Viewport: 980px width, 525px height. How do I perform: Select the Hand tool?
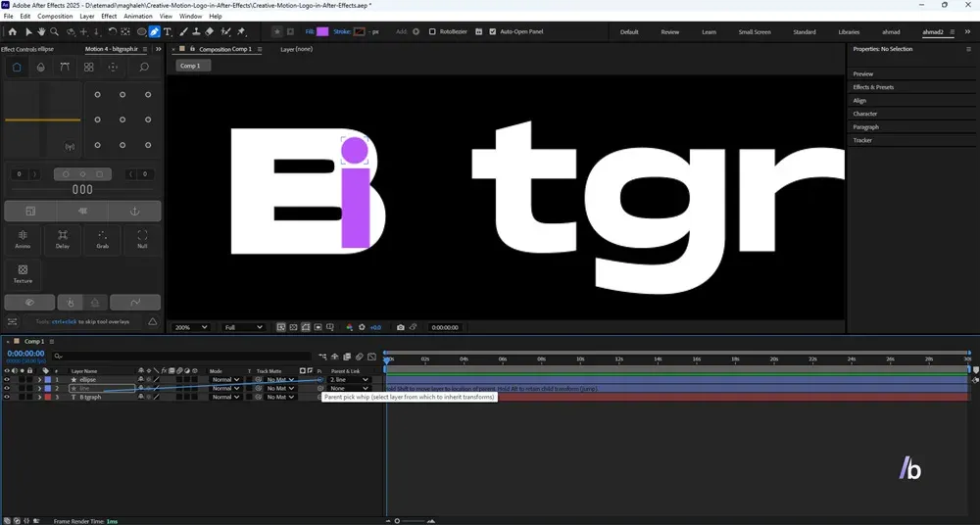[41, 32]
